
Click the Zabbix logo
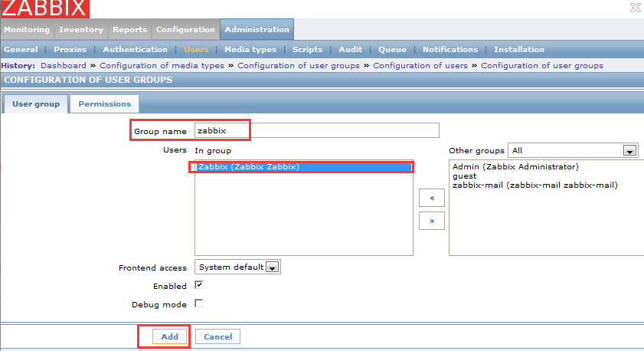[x=44, y=9]
